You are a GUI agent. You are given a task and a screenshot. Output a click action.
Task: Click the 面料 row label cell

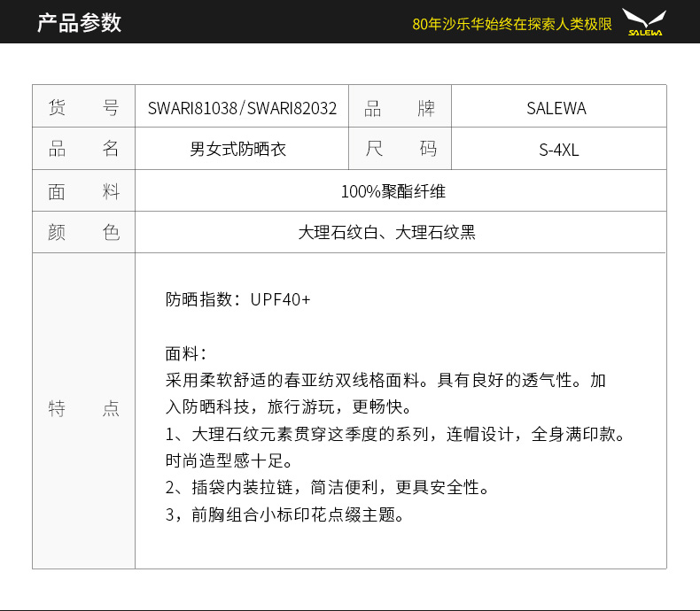tap(83, 191)
